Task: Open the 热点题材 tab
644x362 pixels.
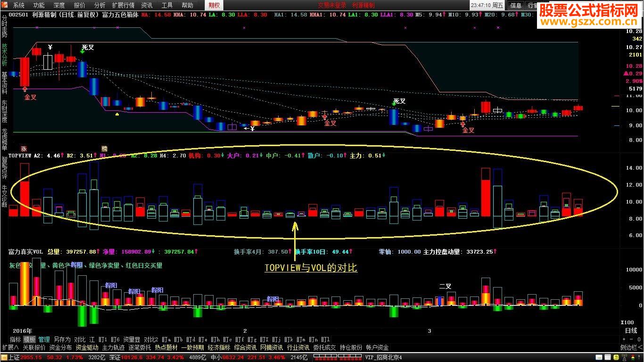Action: coord(166,347)
